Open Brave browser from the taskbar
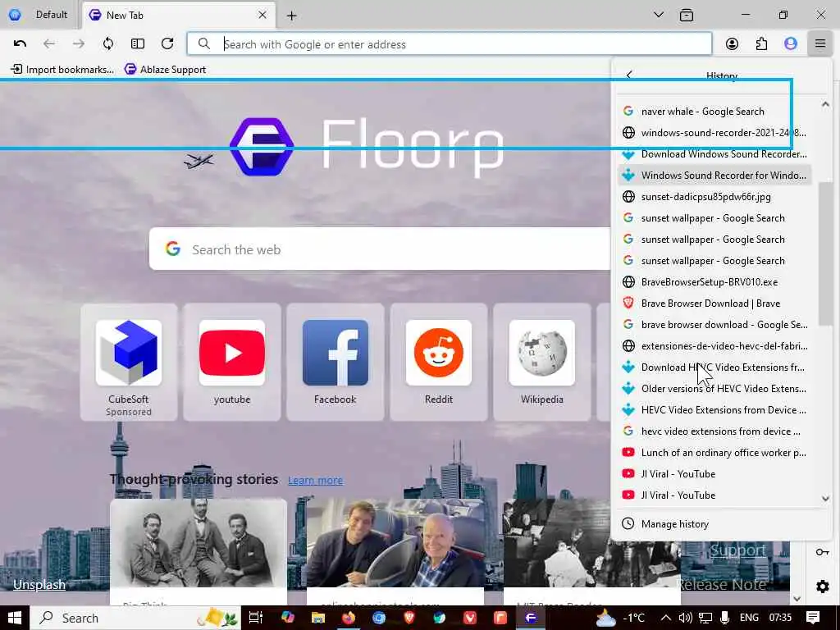 [x=409, y=618]
